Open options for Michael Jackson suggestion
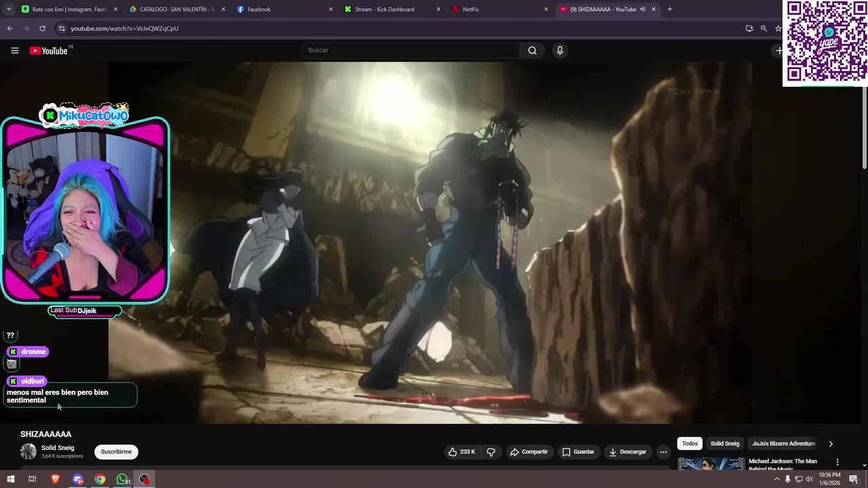This screenshot has height=488, width=868. pos(837,462)
